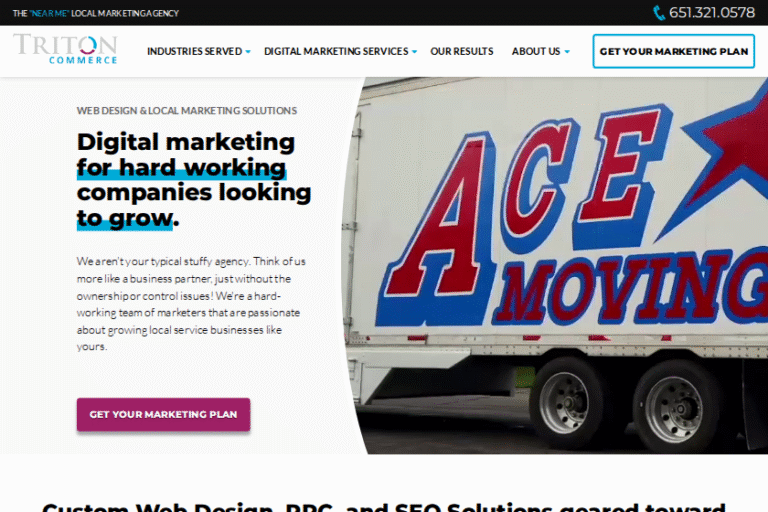Click the Custom Web Design section heading
The image size is (768, 512).
pos(384,507)
